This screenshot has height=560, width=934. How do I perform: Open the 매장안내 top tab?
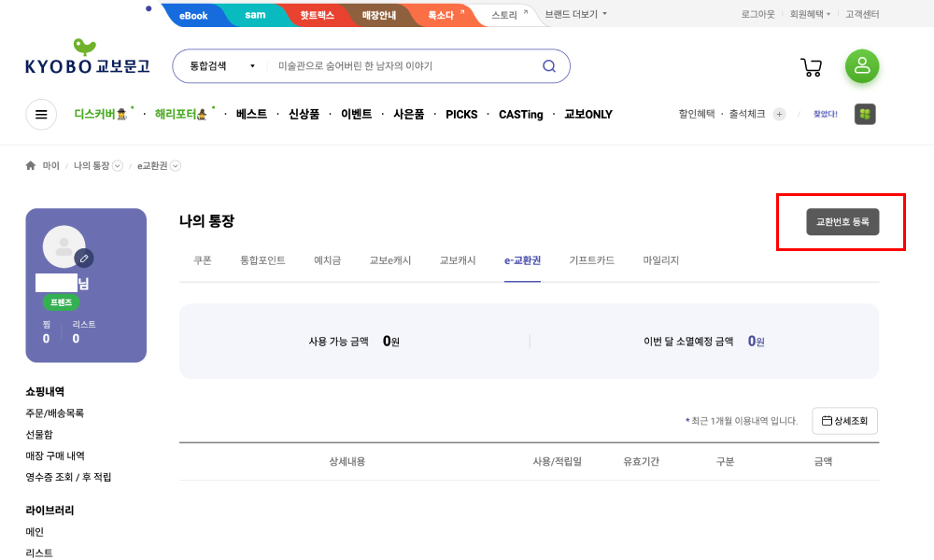pos(379,16)
